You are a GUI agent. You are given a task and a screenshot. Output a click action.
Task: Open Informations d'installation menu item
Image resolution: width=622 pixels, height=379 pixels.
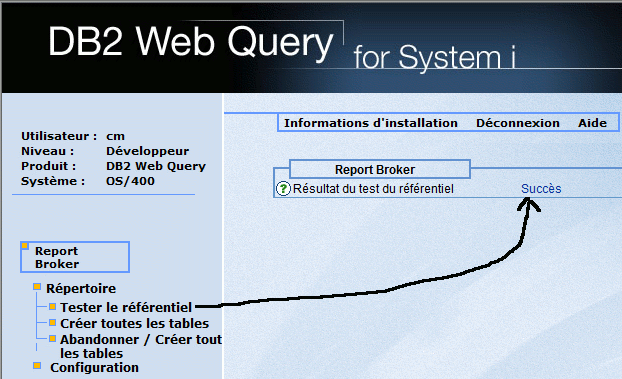pos(371,123)
